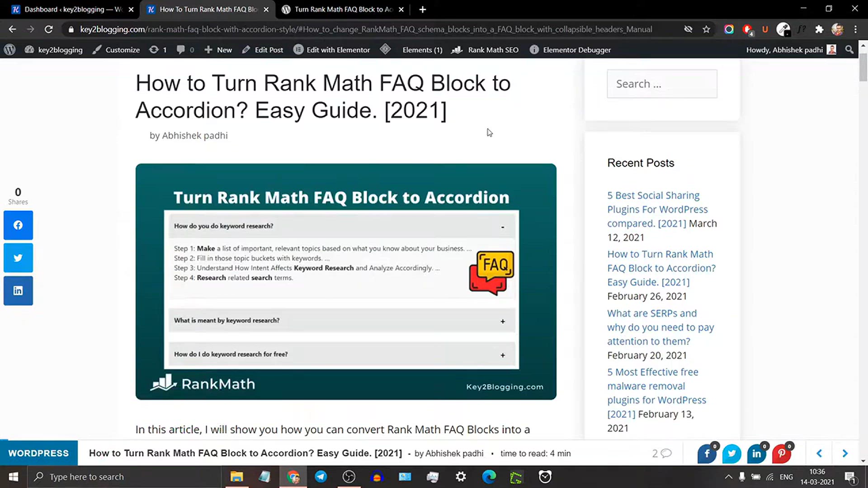Open key2blogging site menu in admin bar

pos(54,50)
